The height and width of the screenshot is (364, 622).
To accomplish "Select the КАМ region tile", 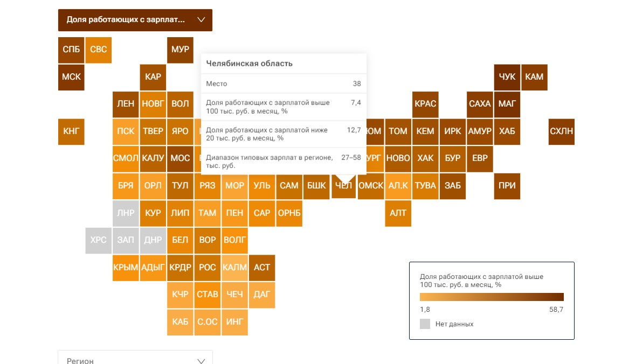I will tap(534, 77).
